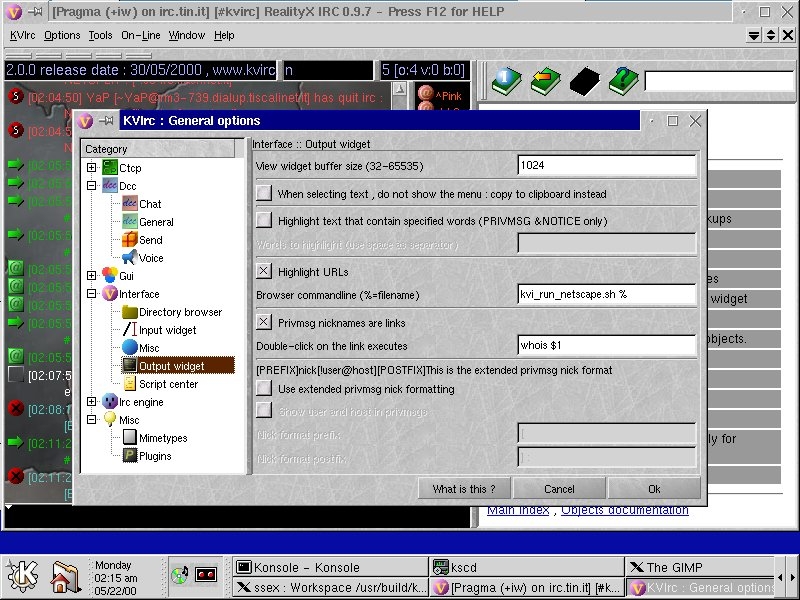Click the help window search input field
This screenshot has width=800, height=600.
720,81
